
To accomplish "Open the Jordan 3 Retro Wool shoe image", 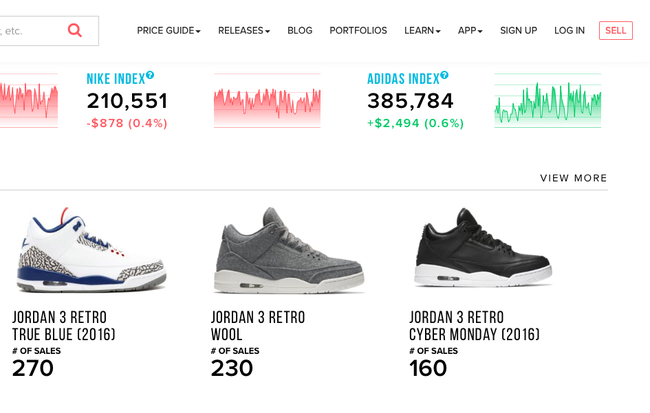I will pyautogui.click(x=289, y=250).
